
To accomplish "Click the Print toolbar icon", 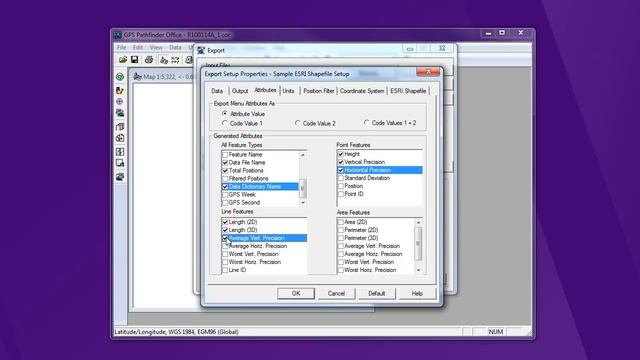I will click(149, 60).
